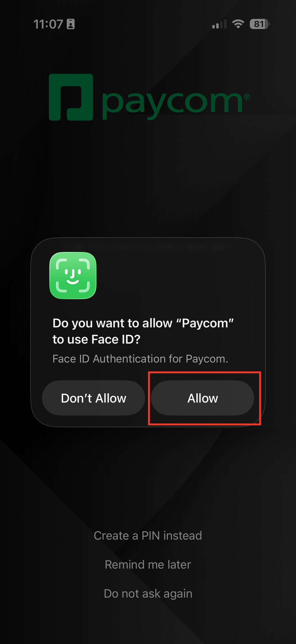The width and height of the screenshot is (296, 644).
Task: Tap the 11:07 clock in status bar
Action: click(x=48, y=24)
